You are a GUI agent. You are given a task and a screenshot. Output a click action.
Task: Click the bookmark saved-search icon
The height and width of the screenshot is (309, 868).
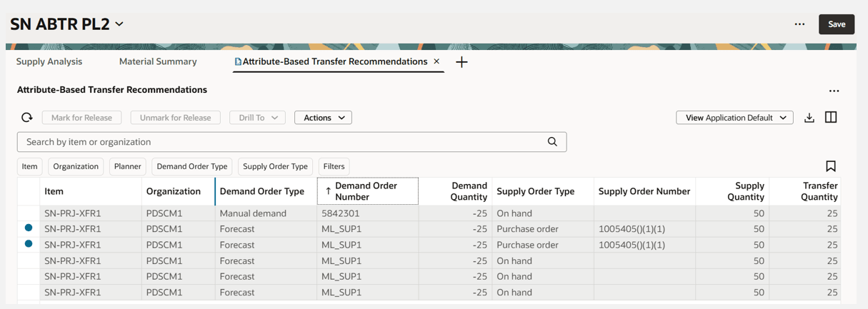tap(831, 166)
